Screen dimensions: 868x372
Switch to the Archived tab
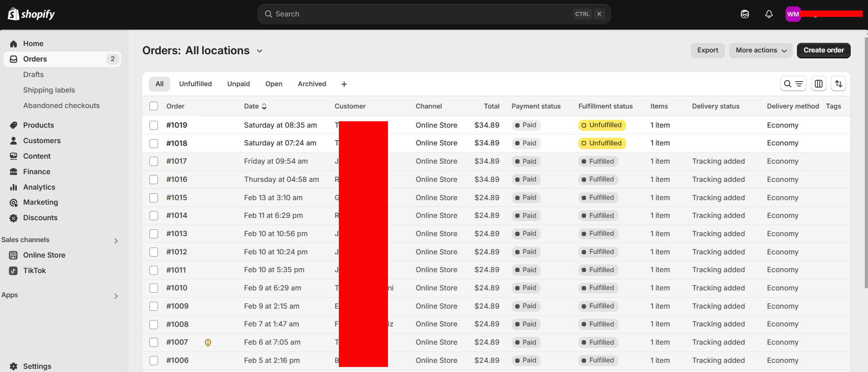pyautogui.click(x=312, y=84)
